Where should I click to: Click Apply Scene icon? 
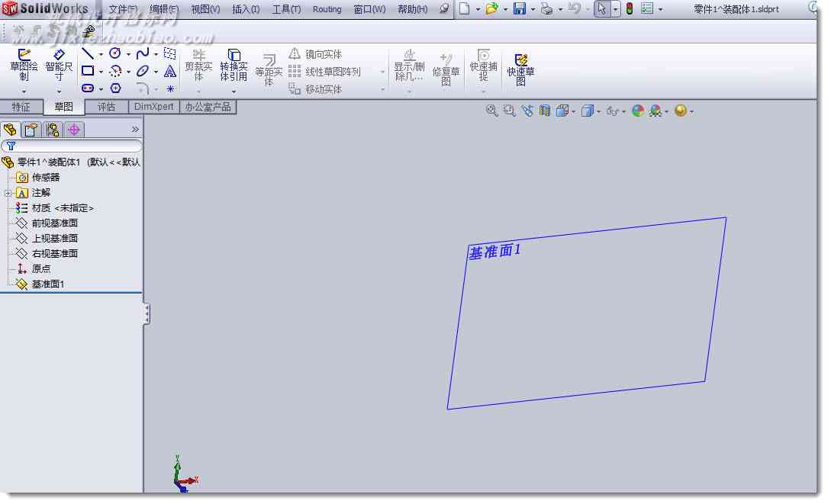[656, 111]
